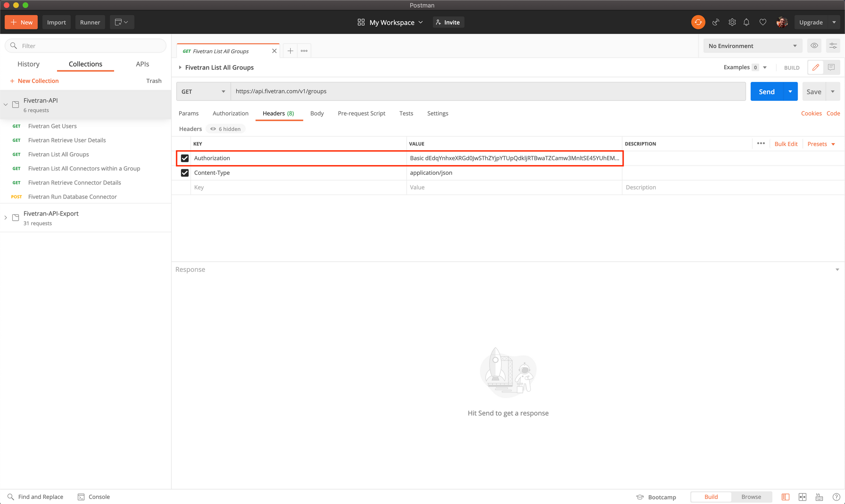Image resolution: width=845 pixels, height=504 pixels.
Task: Open the Send button dropdown arrow
Action: click(x=790, y=92)
